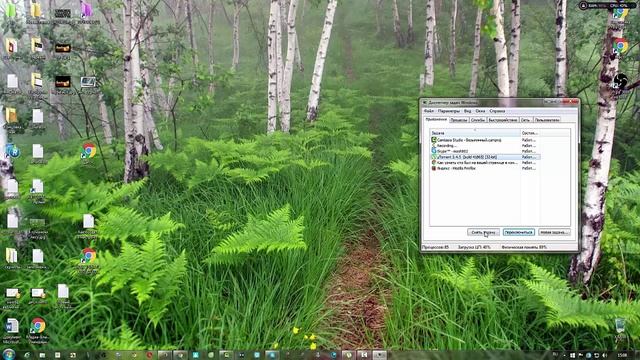
Task: Click the clock in the system tray
Action: (622, 356)
